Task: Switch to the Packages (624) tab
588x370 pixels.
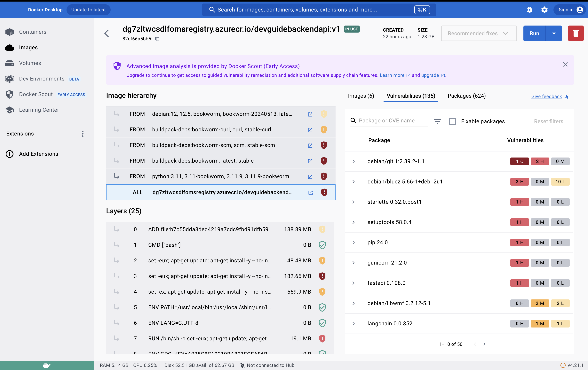Action: tap(466, 96)
